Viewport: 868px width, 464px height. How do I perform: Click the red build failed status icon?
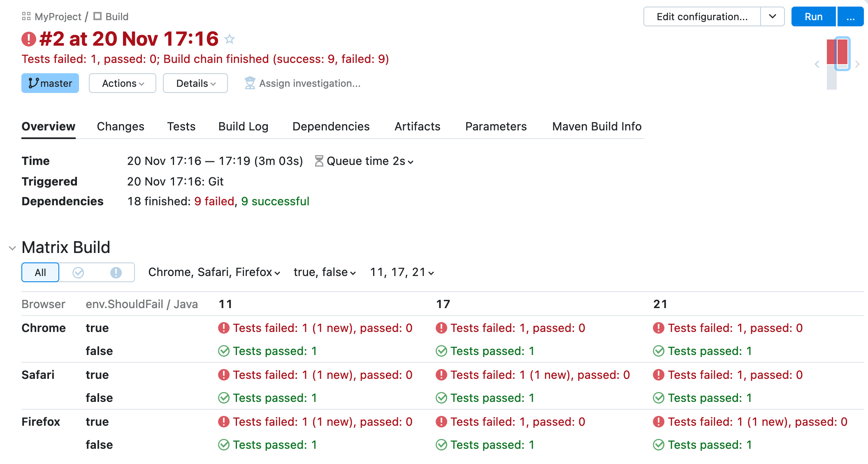click(x=29, y=39)
